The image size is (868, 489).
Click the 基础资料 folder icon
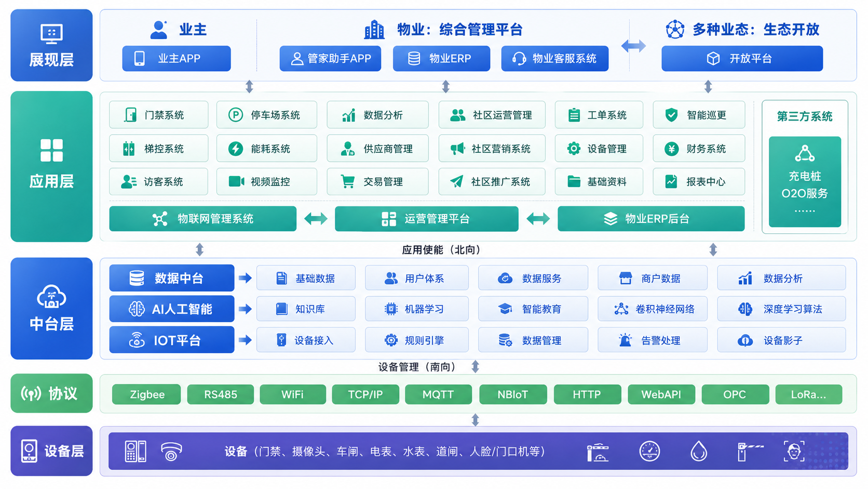pyautogui.click(x=574, y=181)
